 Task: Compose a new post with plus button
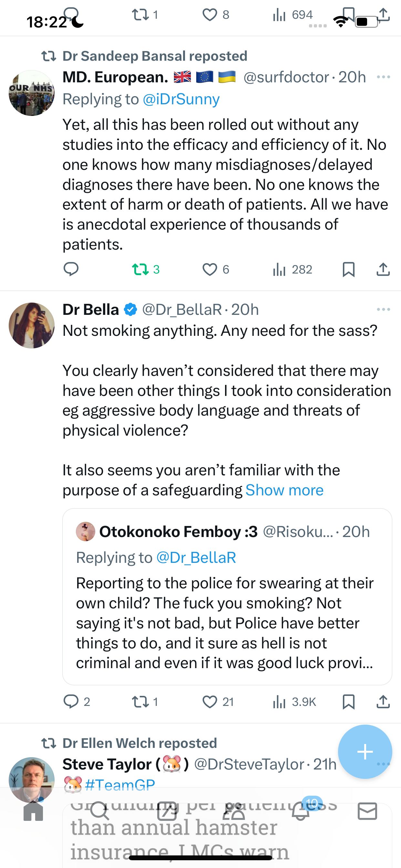pyautogui.click(x=365, y=751)
